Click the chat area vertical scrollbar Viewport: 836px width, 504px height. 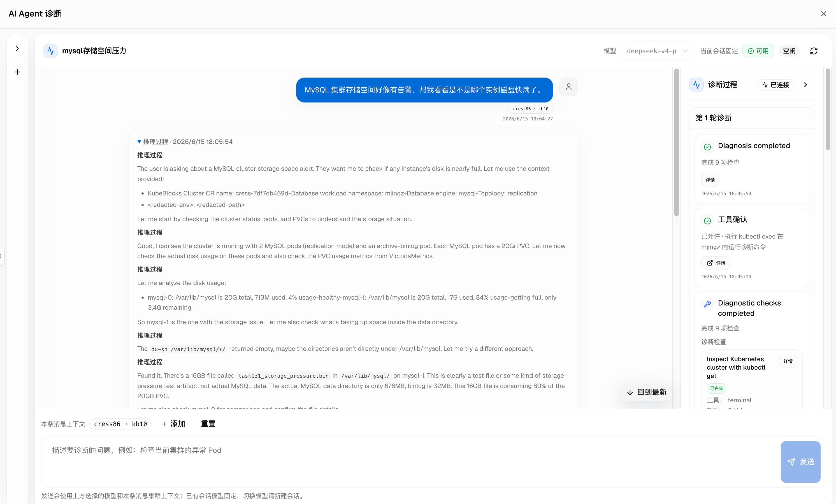pos(676,143)
